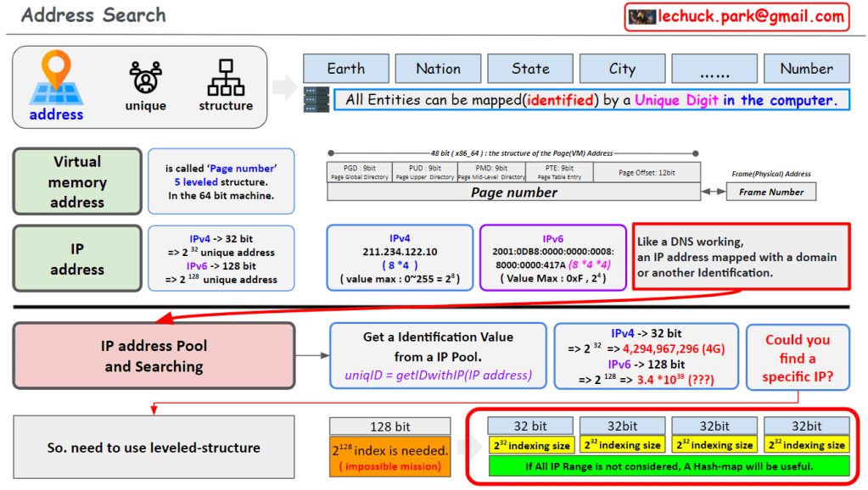This screenshot has height=490, width=868.
Task: Click the address map pin icon
Action: tap(55, 79)
